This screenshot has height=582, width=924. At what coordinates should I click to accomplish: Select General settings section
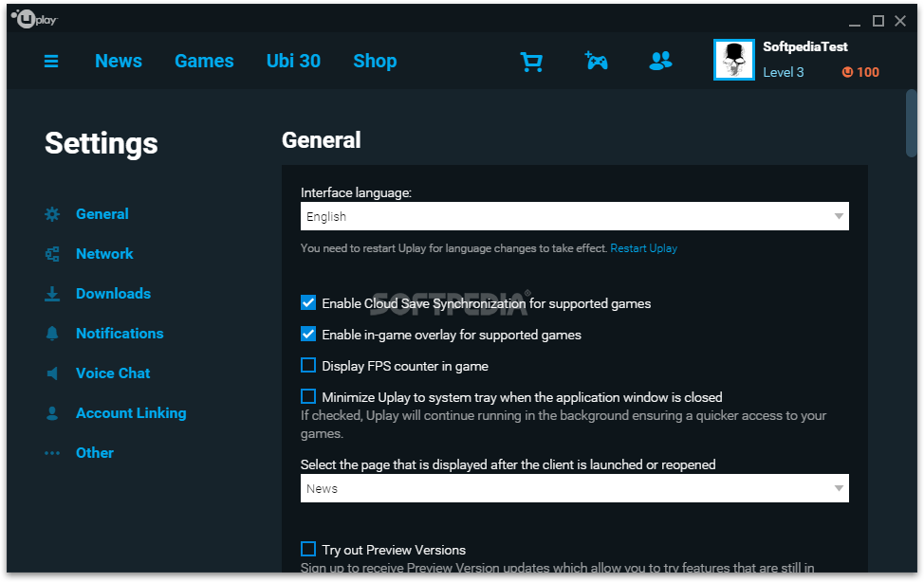pos(102,214)
